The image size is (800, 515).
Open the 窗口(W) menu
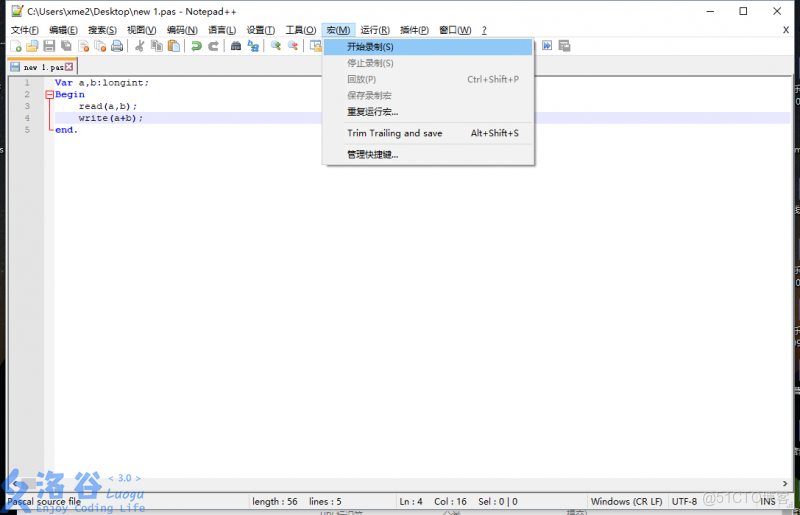[455, 30]
